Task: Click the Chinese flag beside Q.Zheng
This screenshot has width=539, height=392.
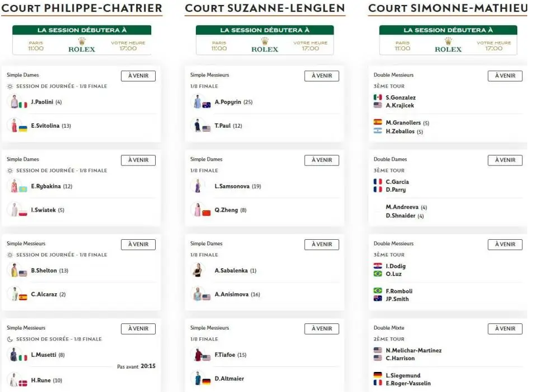Action: pos(206,213)
